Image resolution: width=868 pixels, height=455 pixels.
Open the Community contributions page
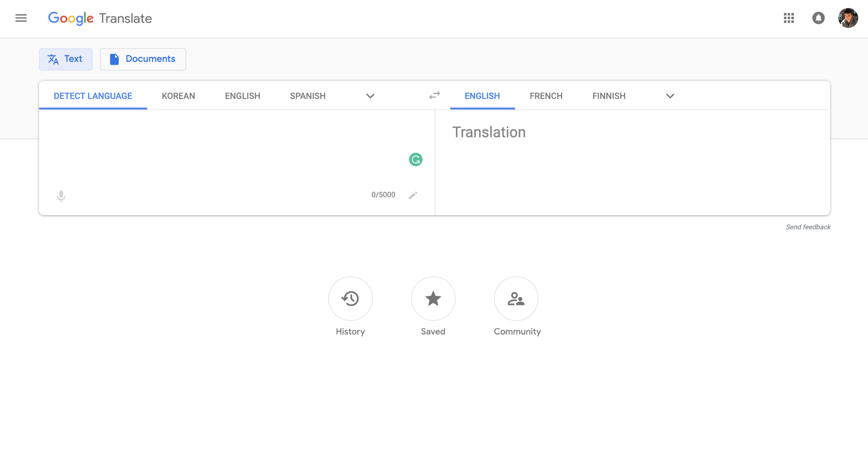pyautogui.click(x=516, y=298)
